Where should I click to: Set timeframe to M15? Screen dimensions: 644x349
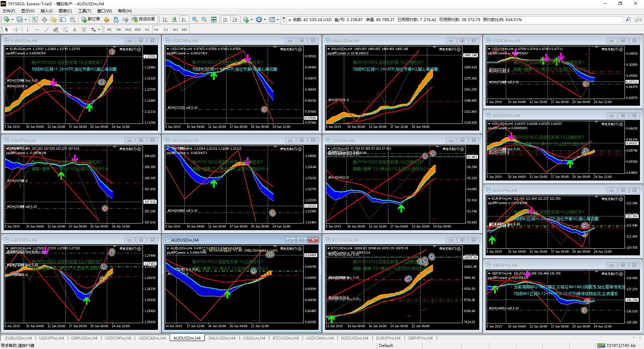[128, 30]
